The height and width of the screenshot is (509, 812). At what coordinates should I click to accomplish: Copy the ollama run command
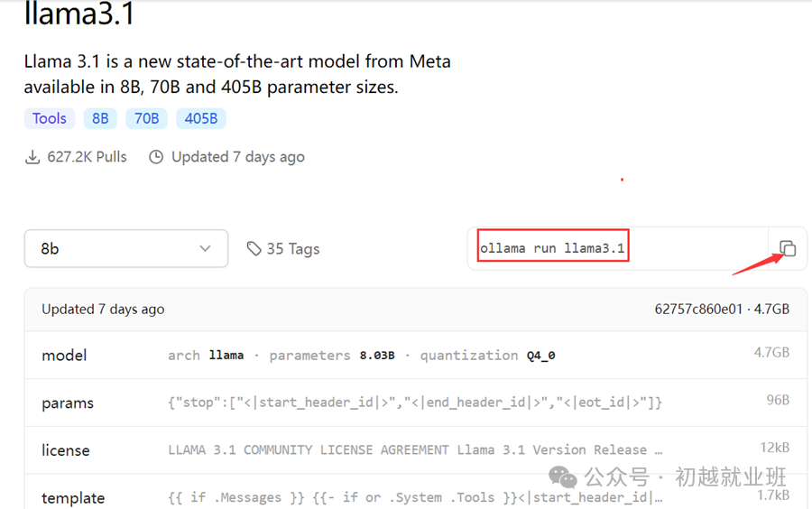coord(788,248)
